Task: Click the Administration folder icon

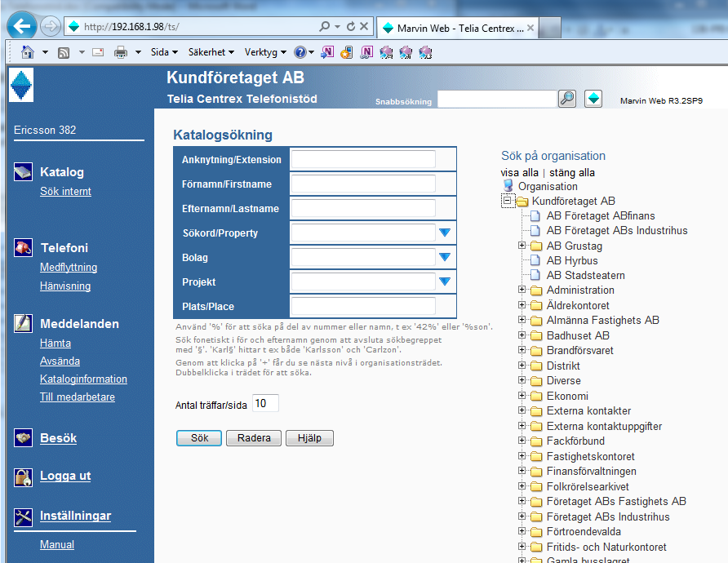Action: click(x=536, y=290)
